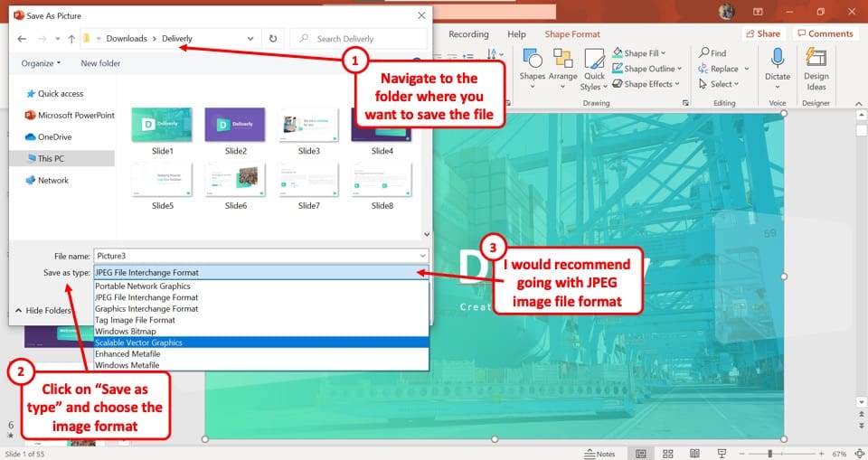Click the 67% zoom level

coord(839,454)
